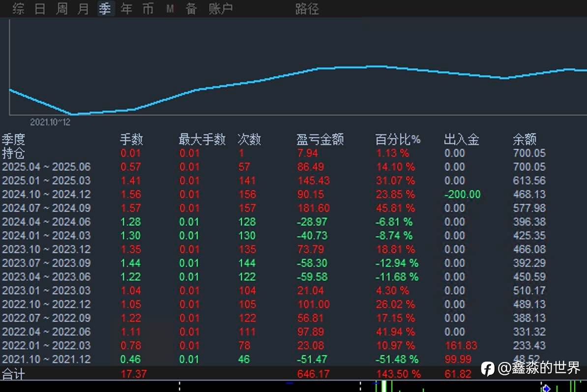Click the 45.81 % percentage cell
Image resolution: width=587 pixels, height=392 pixels.
[395, 208]
